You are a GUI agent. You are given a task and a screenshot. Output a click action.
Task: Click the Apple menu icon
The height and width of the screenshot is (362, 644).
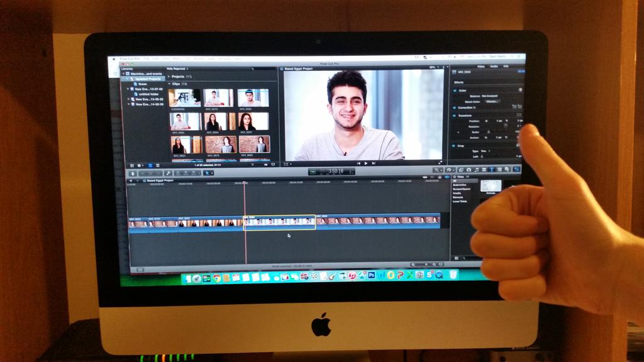coord(114,60)
